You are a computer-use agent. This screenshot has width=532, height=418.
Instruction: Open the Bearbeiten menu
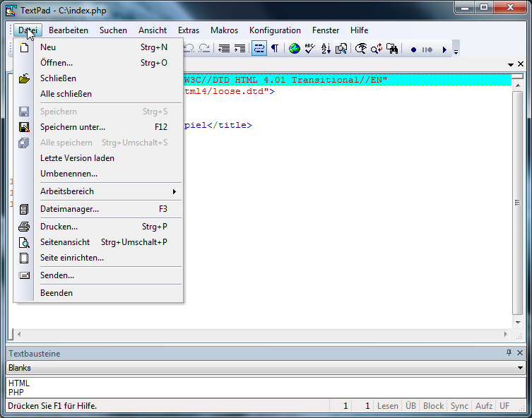point(69,30)
